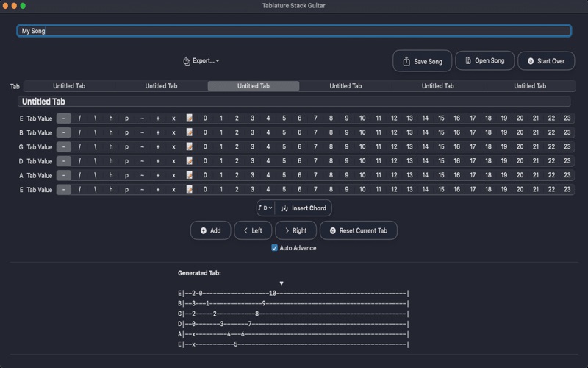Click the 'Generated Tab:' label
The image size is (588, 368).
[x=199, y=273]
